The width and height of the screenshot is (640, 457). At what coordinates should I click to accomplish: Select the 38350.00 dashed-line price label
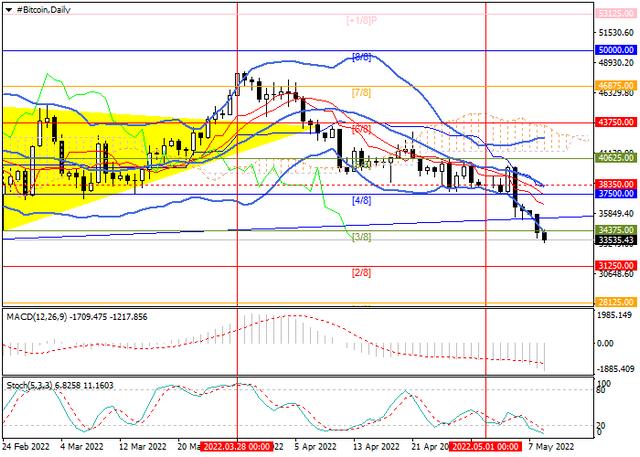[x=616, y=184]
